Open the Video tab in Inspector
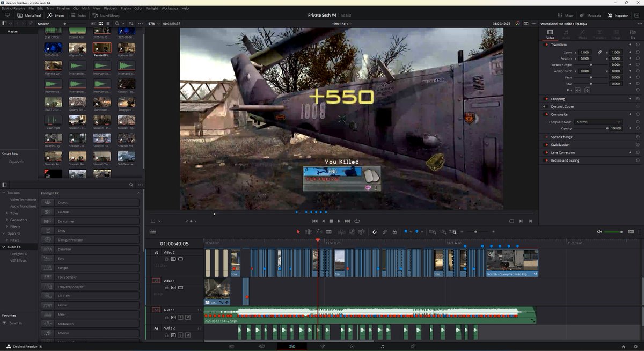The width and height of the screenshot is (644, 351). click(550, 34)
